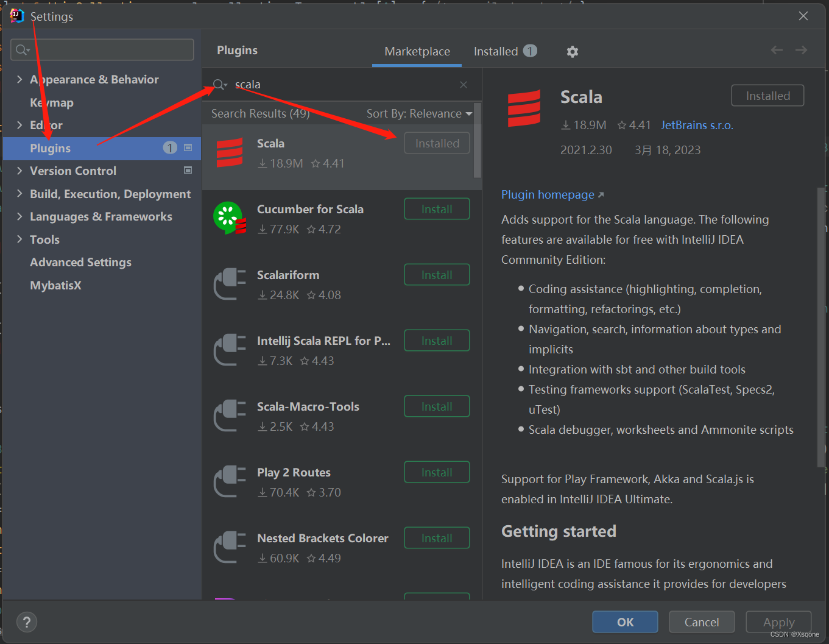Focus the settings search field
This screenshot has height=644, width=829.
(x=102, y=50)
